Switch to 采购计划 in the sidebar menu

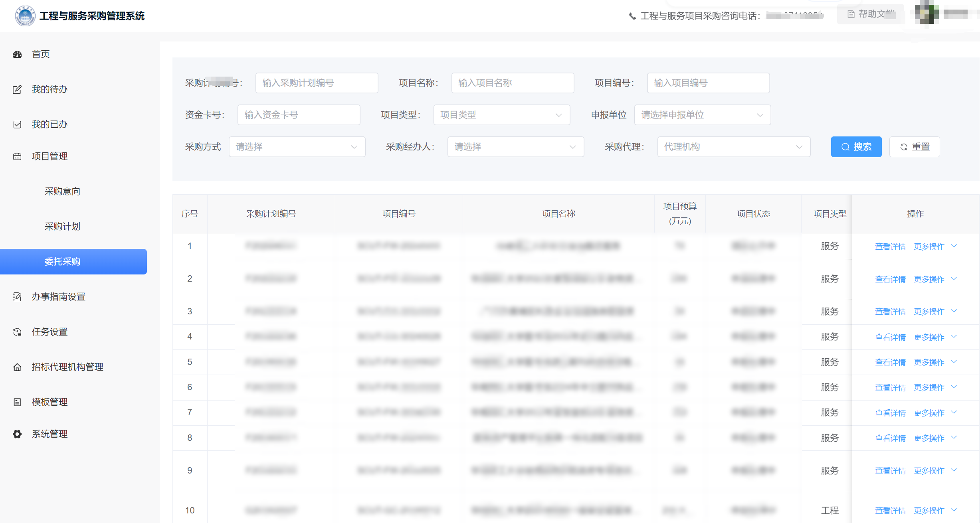click(x=62, y=226)
